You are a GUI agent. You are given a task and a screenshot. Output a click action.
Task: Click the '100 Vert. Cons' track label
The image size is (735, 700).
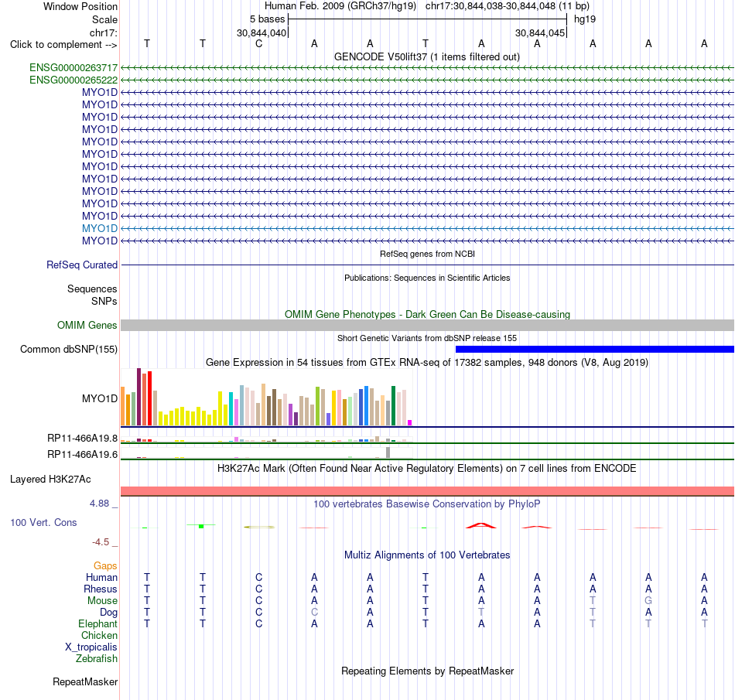coord(43,522)
